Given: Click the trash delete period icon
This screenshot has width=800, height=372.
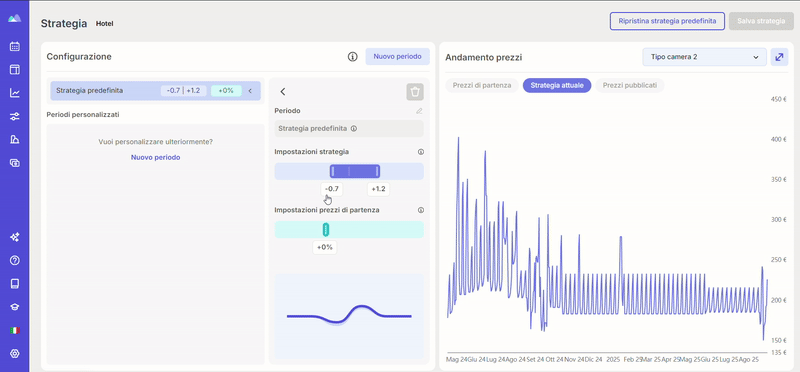Looking at the screenshot, I should pyautogui.click(x=415, y=92).
